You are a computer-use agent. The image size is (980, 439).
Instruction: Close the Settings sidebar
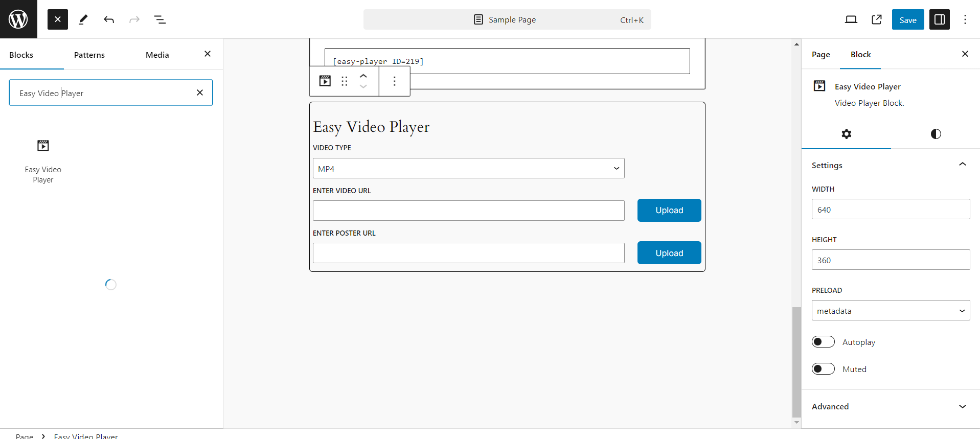click(965, 54)
